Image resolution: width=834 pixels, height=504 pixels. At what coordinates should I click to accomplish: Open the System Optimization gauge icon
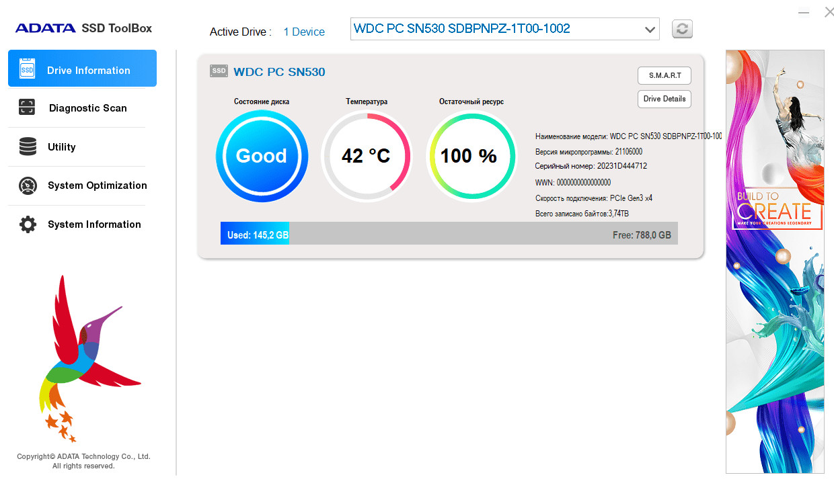coord(28,185)
